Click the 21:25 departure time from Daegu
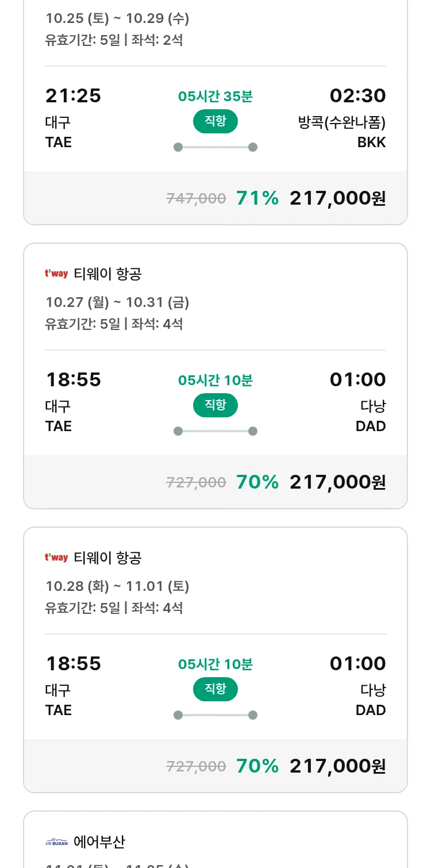Image resolution: width=431 pixels, height=868 pixels. click(73, 96)
